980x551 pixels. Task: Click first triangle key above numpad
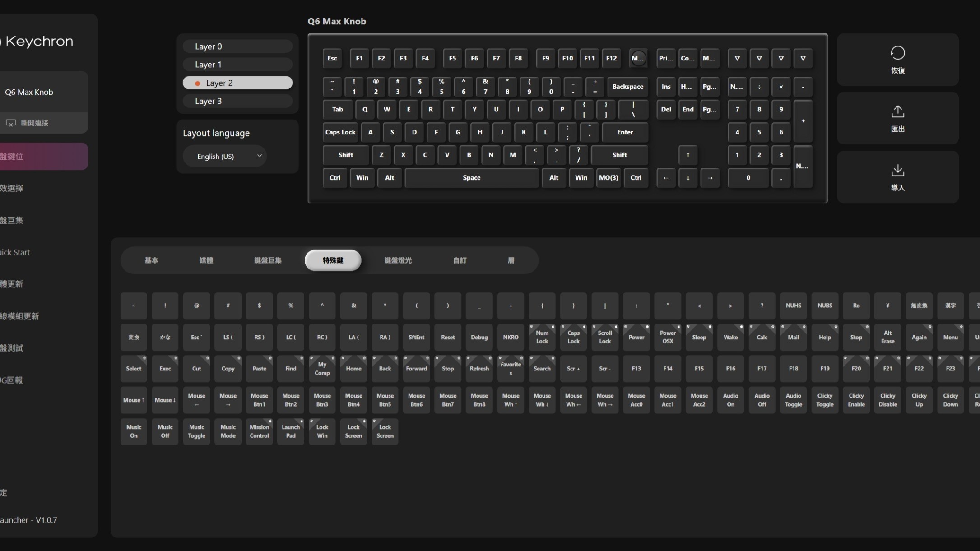coord(737,58)
